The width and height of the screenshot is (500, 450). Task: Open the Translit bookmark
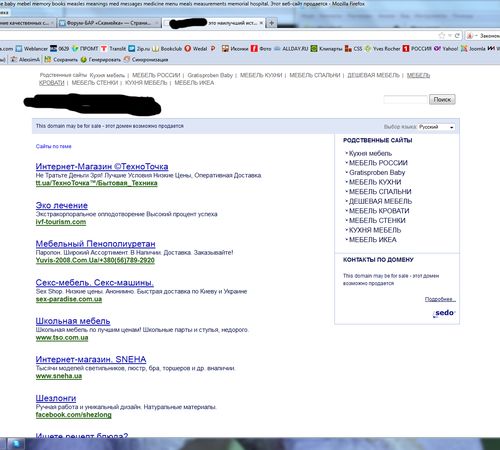(113, 49)
